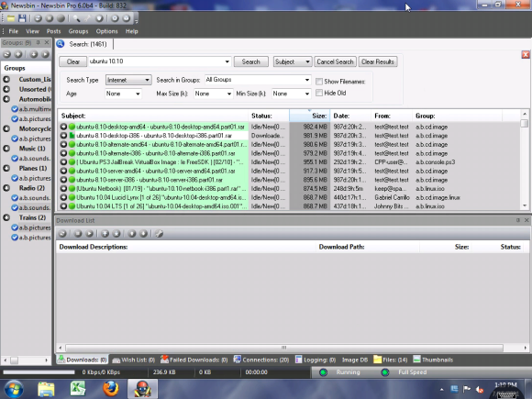The height and width of the screenshot is (399, 532).
Task: Enable the Show Filenames checkbox
Action: [319, 82]
